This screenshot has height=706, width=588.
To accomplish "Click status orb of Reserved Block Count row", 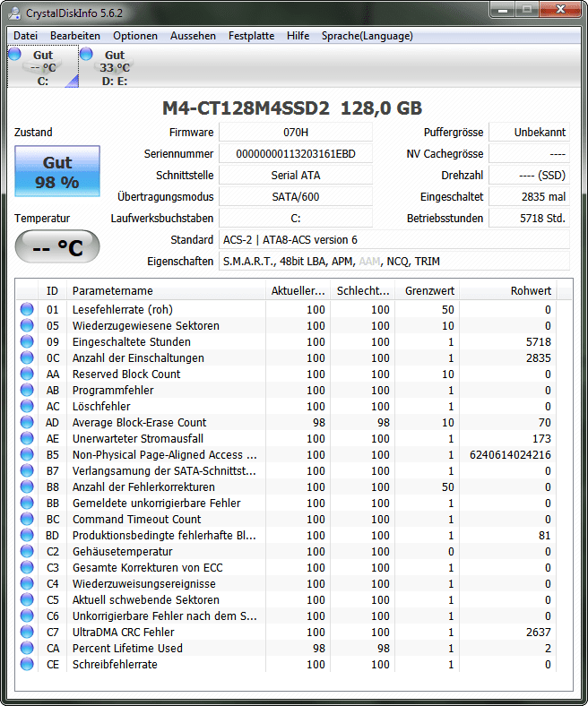I will [x=27, y=375].
